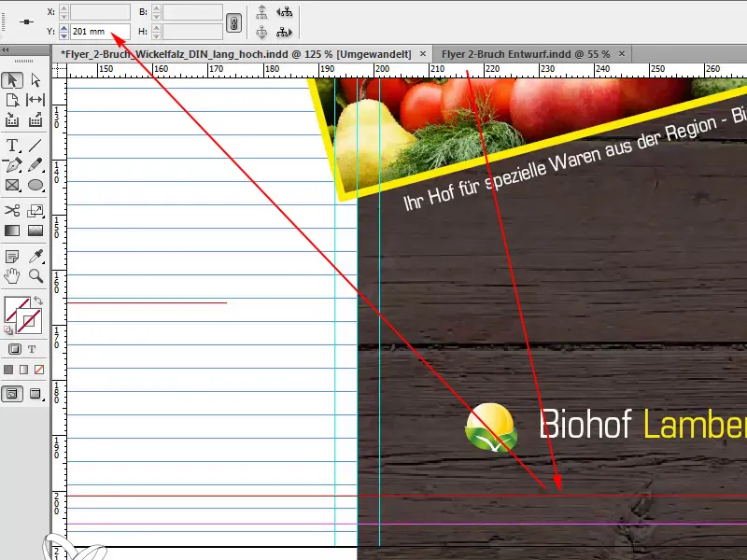Click the Select Content icon in control bar

coord(261,32)
